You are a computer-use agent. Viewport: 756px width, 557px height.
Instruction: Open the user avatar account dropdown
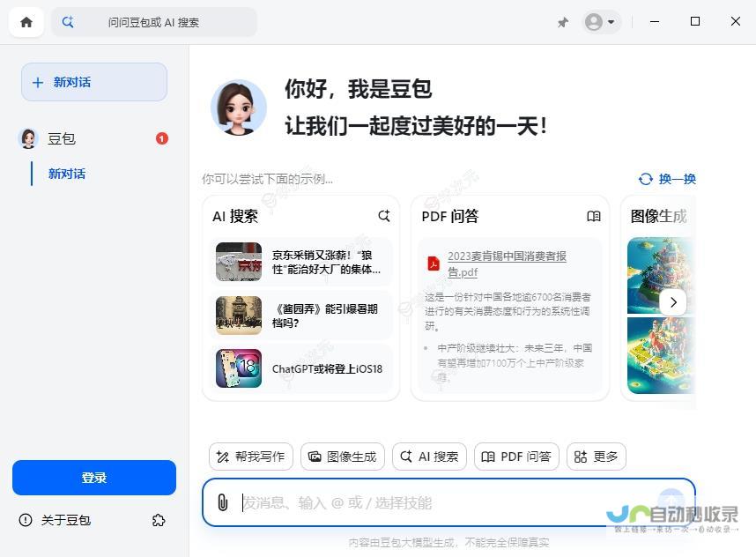point(600,22)
